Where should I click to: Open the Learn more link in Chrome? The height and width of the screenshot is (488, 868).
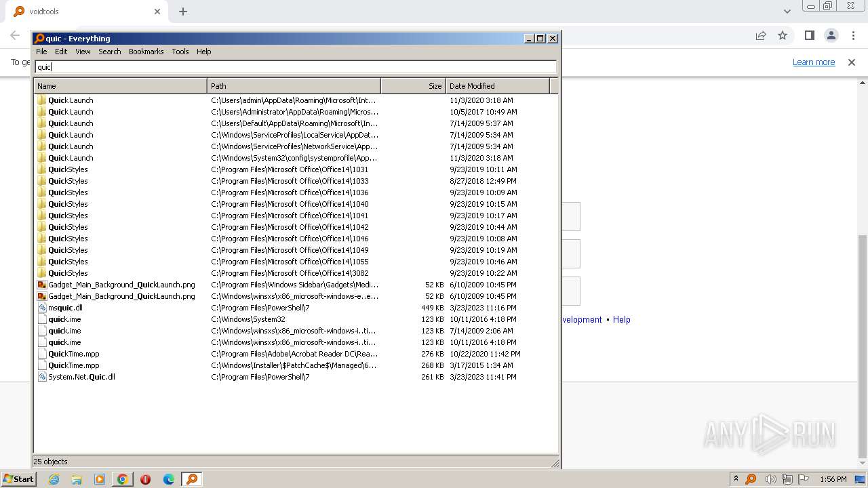(x=814, y=62)
